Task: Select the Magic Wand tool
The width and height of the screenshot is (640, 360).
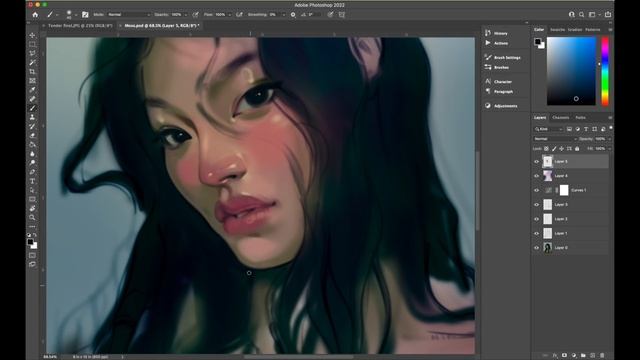Action: coord(32,62)
